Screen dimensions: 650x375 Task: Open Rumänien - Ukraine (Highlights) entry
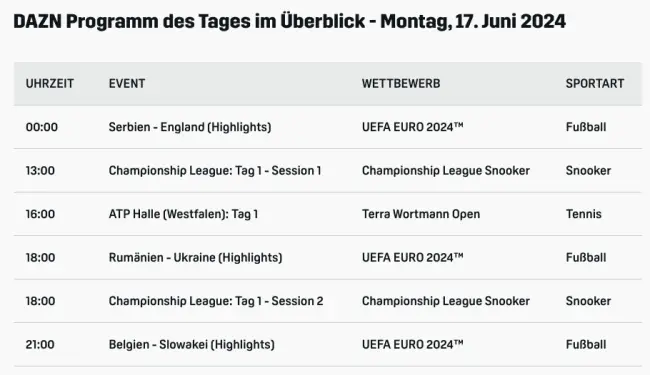pos(195,258)
